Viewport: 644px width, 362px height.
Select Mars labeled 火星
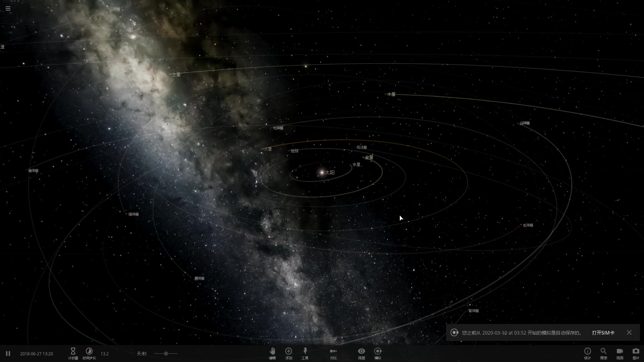click(268, 149)
